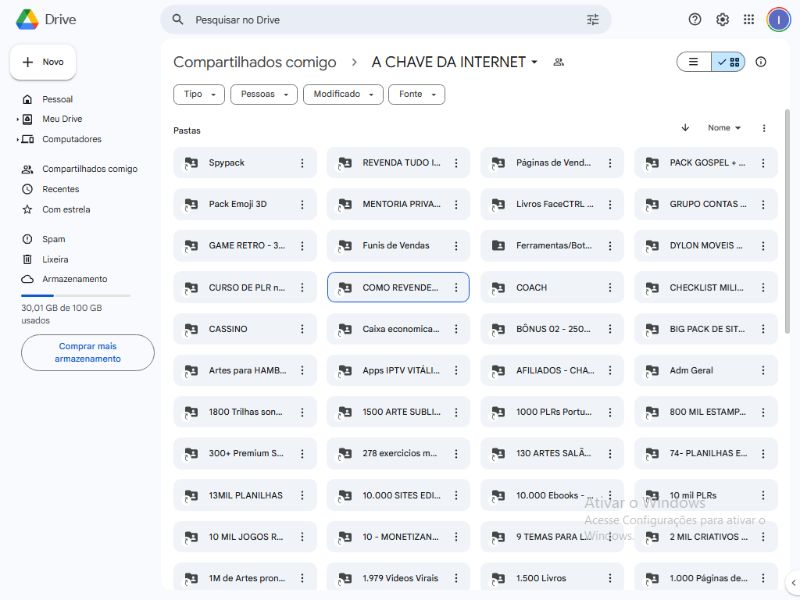Image resolution: width=800 pixels, height=600 pixels.
Task: Open the Tipo filter dropdown
Action: click(x=198, y=94)
